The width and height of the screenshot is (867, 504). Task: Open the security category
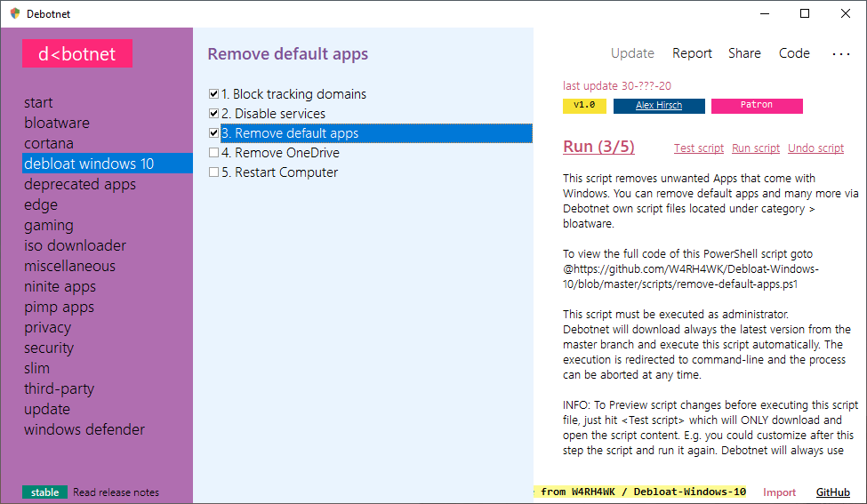49,348
